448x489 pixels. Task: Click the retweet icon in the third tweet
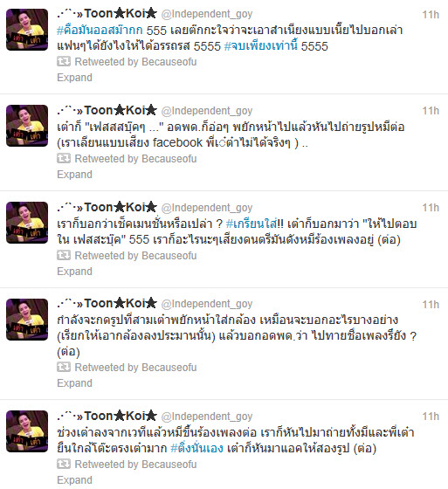(64, 255)
